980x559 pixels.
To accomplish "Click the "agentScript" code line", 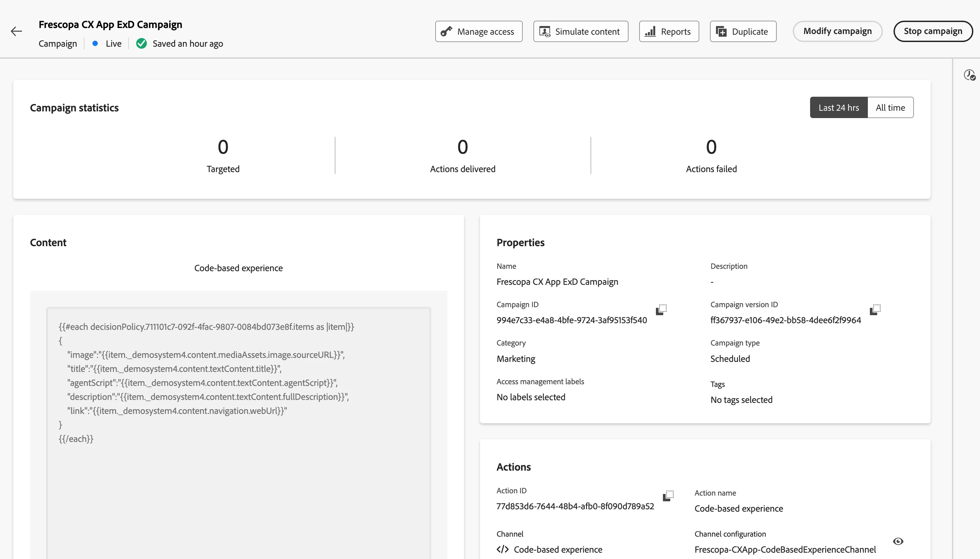I will point(203,383).
